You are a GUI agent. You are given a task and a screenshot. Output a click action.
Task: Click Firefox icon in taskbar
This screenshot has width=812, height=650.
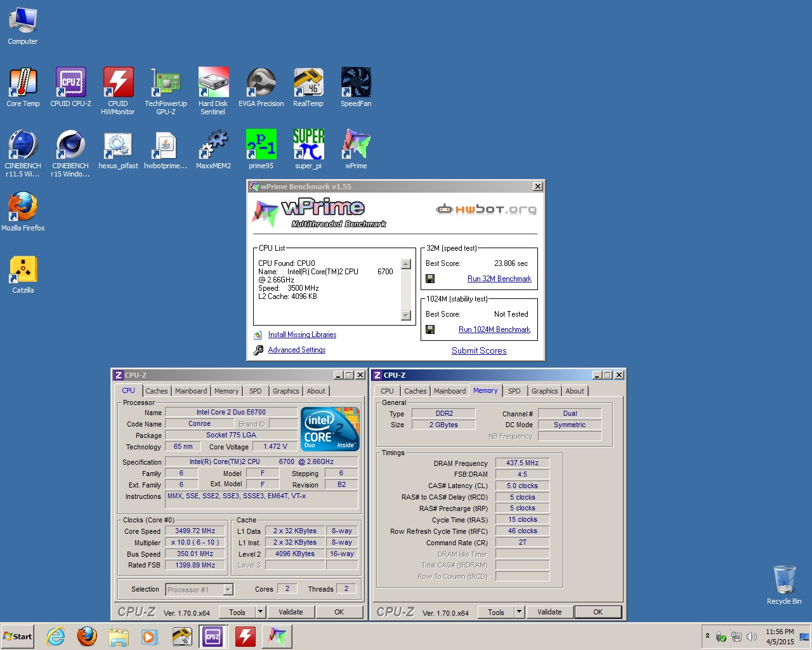pyautogui.click(x=87, y=636)
